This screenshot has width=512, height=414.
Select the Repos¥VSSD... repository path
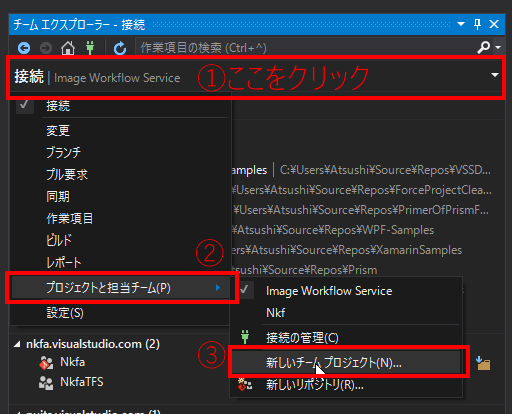[x=385, y=170]
